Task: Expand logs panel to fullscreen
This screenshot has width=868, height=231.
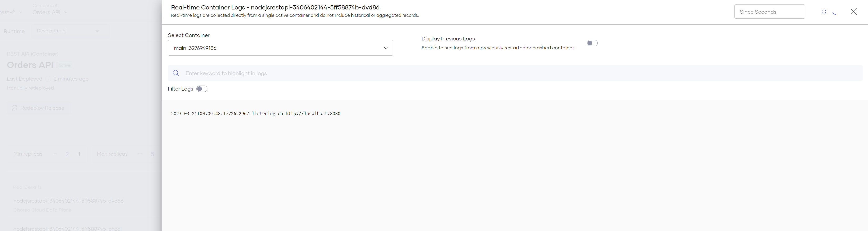Action: [x=824, y=12]
